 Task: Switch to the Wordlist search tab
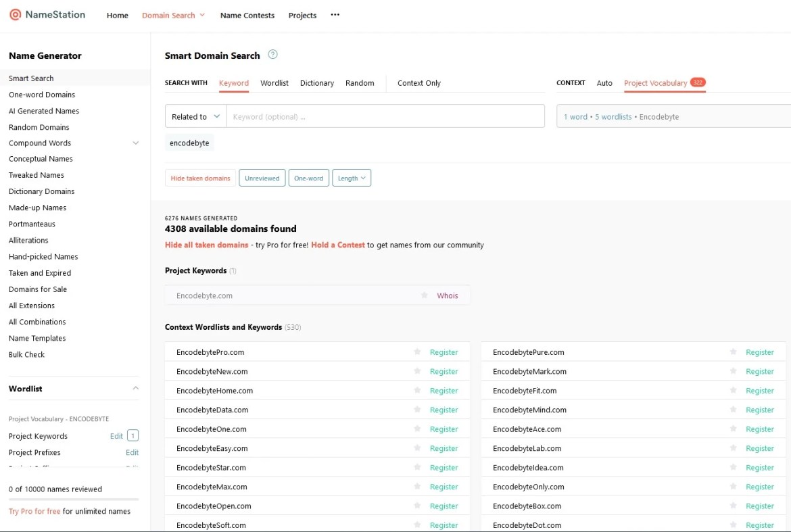point(274,82)
